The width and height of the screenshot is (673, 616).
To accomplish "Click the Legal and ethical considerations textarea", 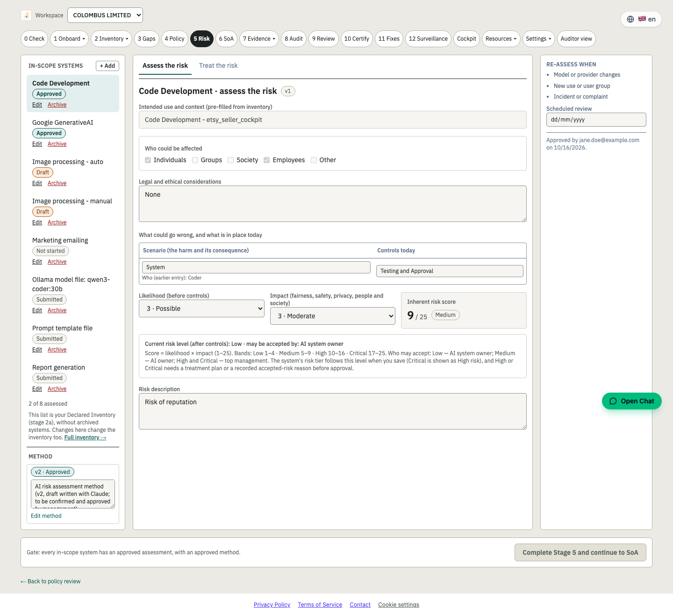I will 333,204.
